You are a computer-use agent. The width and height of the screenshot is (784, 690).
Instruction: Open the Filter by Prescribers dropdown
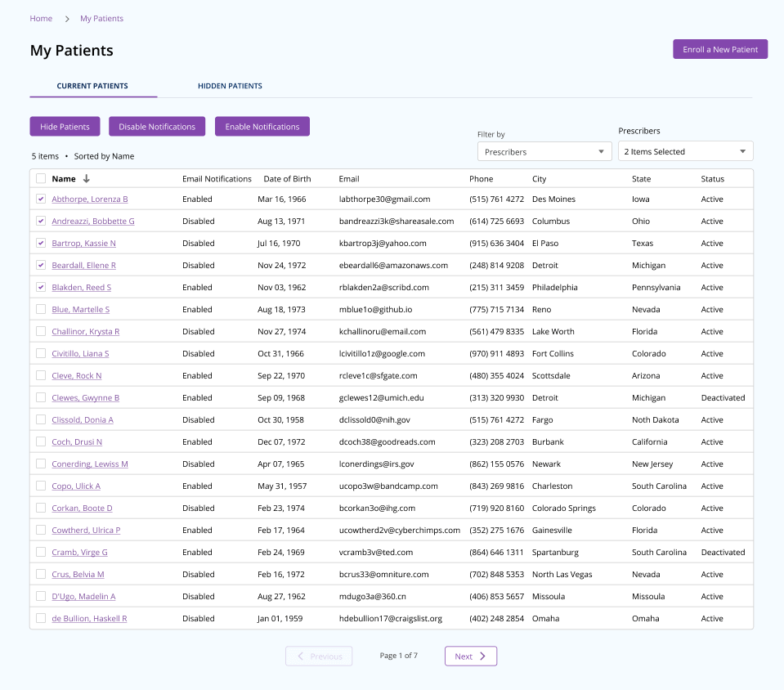click(544, 151)
